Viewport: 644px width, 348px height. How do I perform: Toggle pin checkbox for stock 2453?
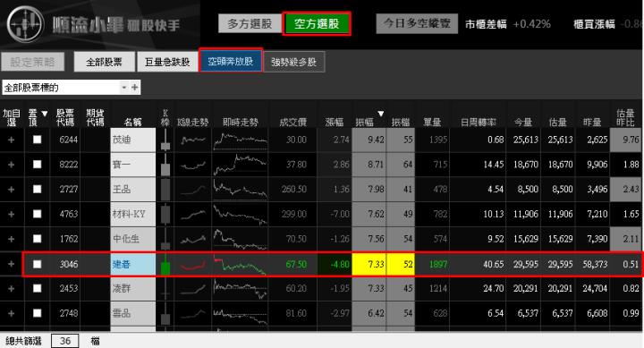coord(37,288)
